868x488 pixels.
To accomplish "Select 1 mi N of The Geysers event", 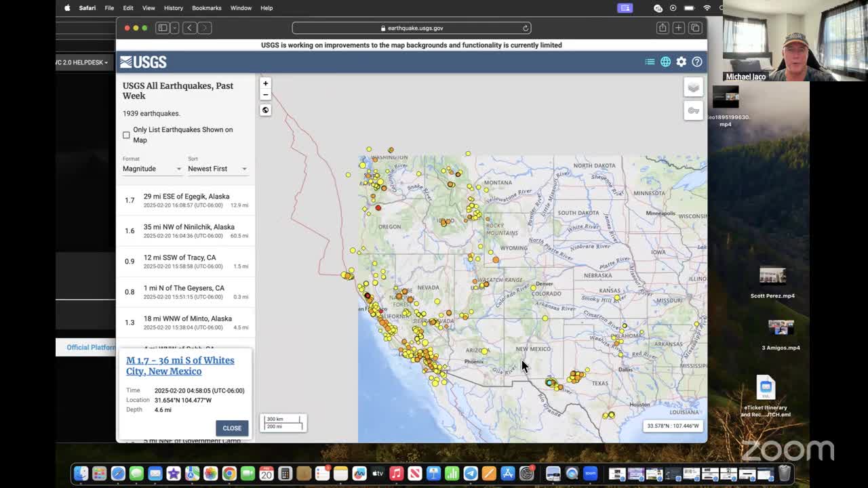I will [186, 291].
